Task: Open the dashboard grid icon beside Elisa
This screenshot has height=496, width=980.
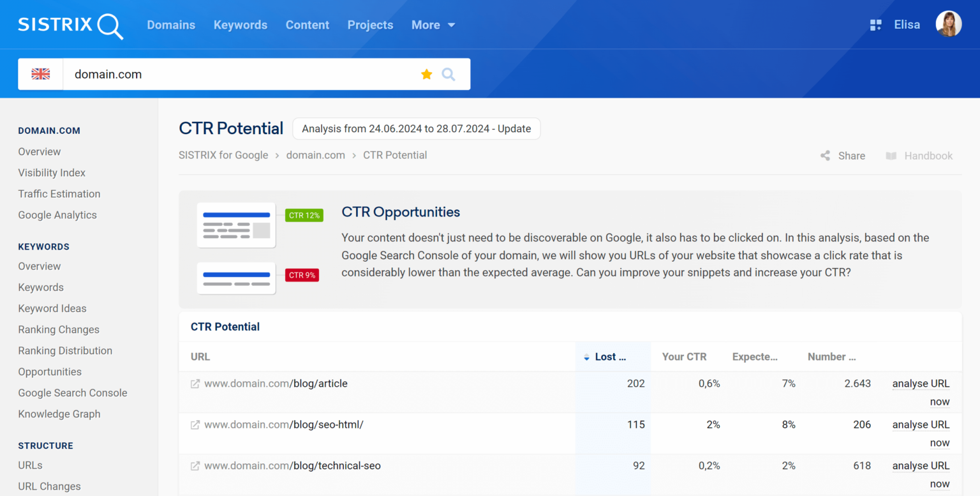Action: pos(875,25)
